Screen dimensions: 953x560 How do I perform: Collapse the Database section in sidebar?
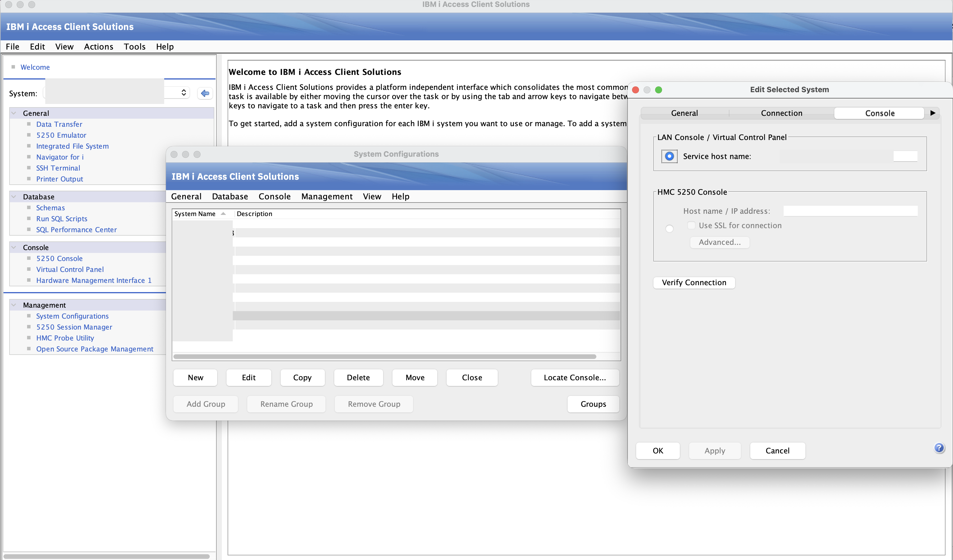[14, 197]
